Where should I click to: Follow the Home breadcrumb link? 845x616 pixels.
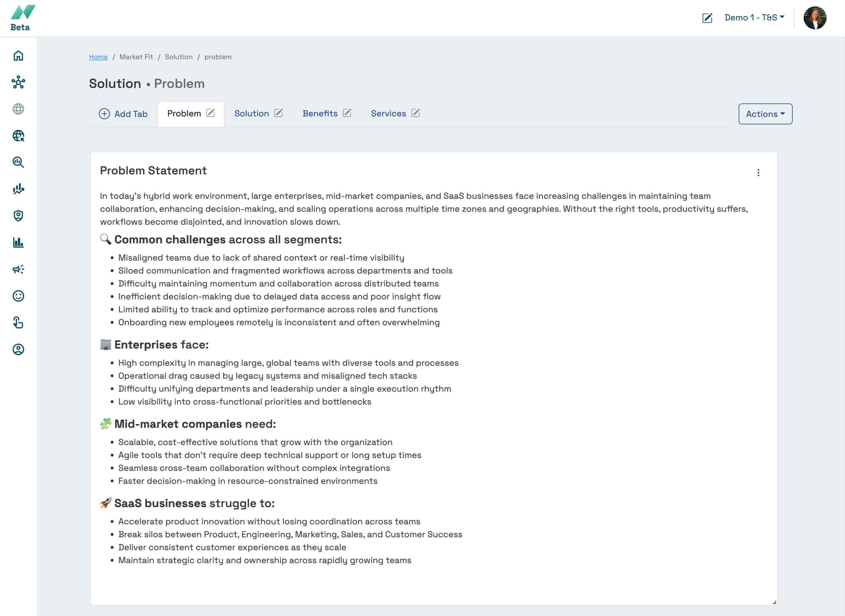(98, 57)
